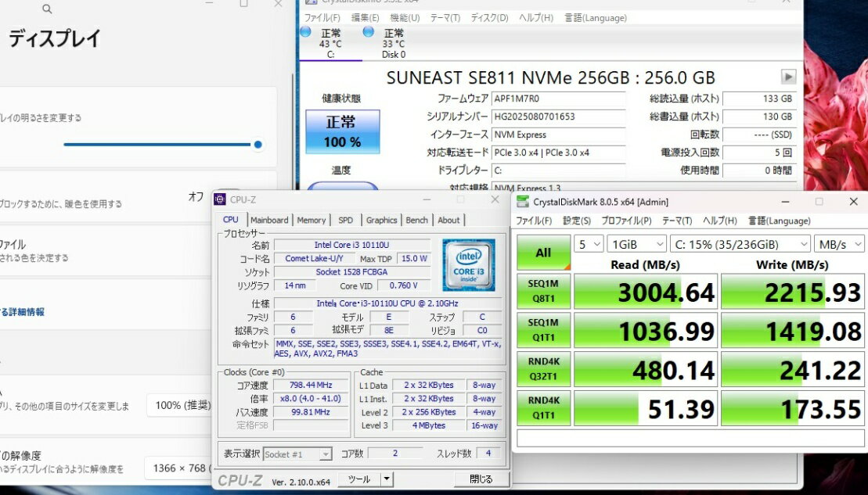
Task: Click the CPU-Z title bar app icon
Action: [x=220, y=199]
